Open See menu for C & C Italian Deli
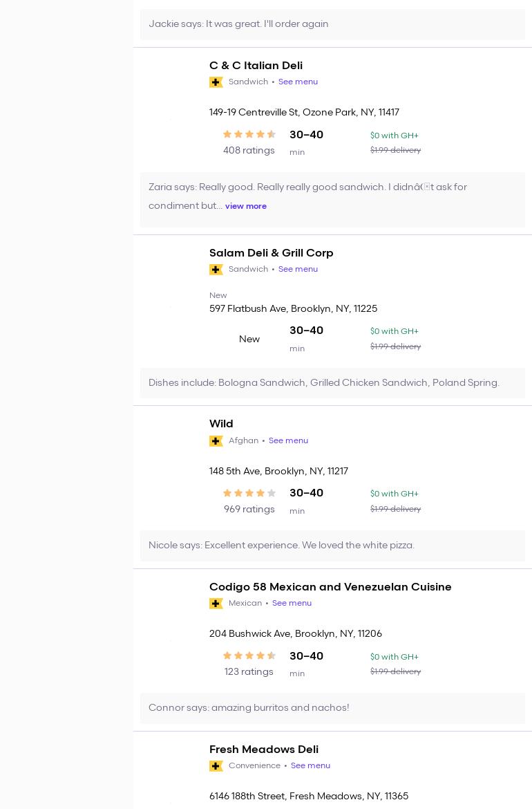 pos(298,82)
